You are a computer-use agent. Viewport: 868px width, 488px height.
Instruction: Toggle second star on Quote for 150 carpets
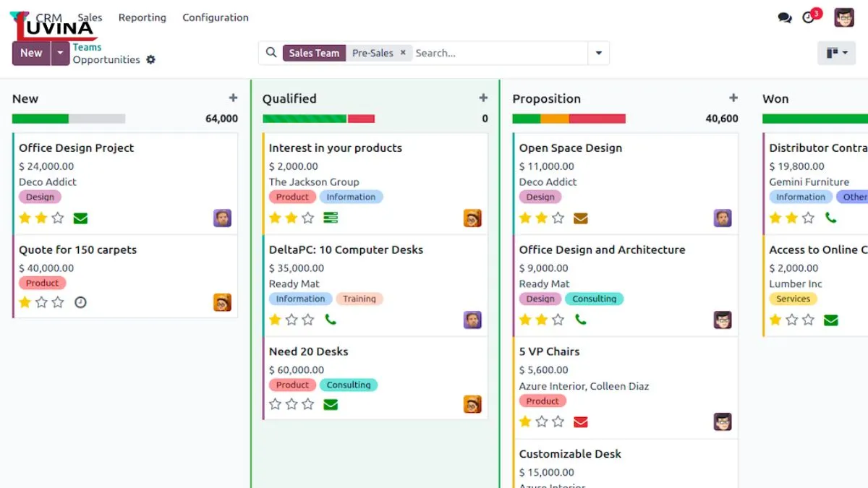coord(41,302)
